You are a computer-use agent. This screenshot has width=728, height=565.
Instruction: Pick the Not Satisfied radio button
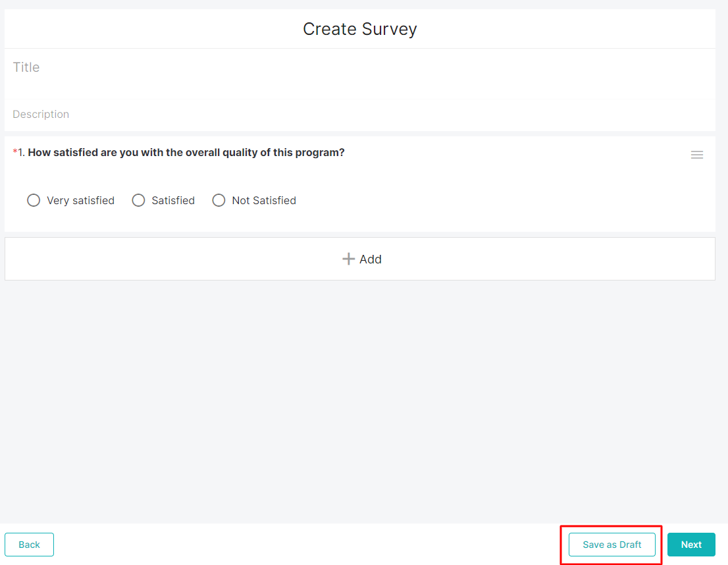click(x=219, y=200)
